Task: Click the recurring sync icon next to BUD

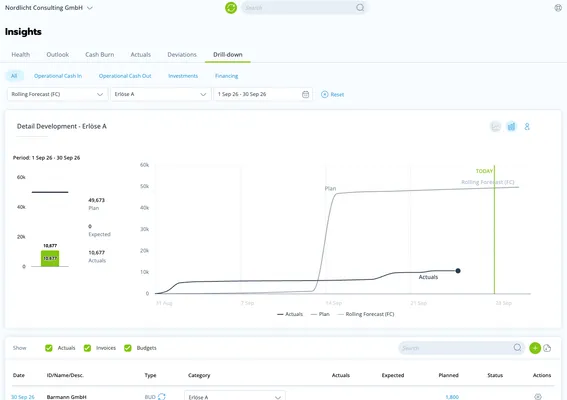Action: click(x=162, y=397)
